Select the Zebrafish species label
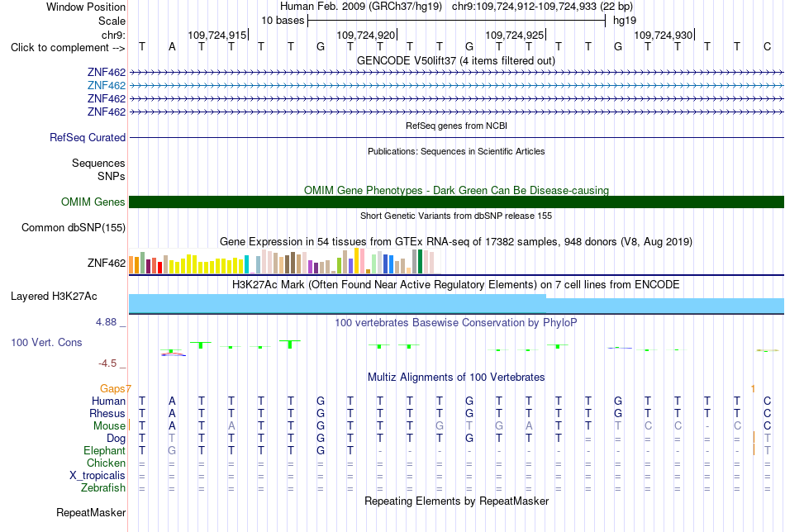The width and height of the screenshot is (785, 532). pos(103,488)
